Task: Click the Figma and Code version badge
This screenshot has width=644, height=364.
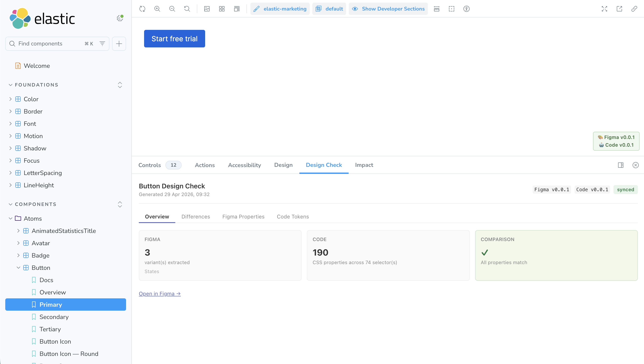Action: click(x=616, y=141)
